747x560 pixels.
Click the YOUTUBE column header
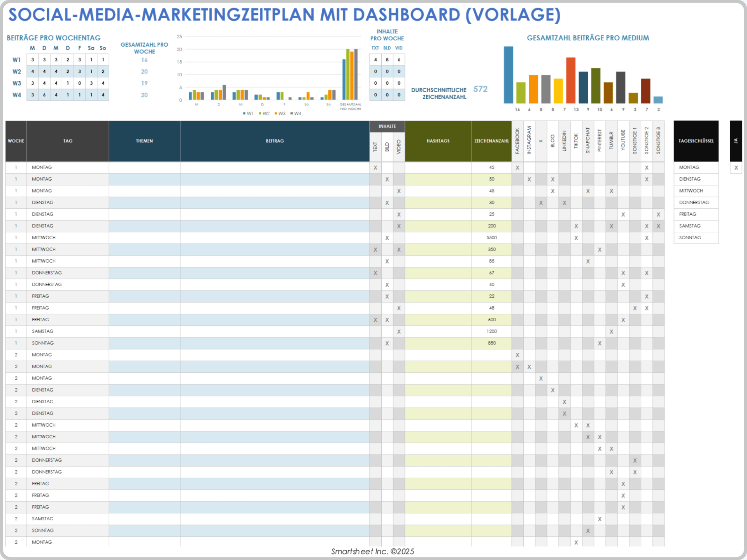point(623,141)
